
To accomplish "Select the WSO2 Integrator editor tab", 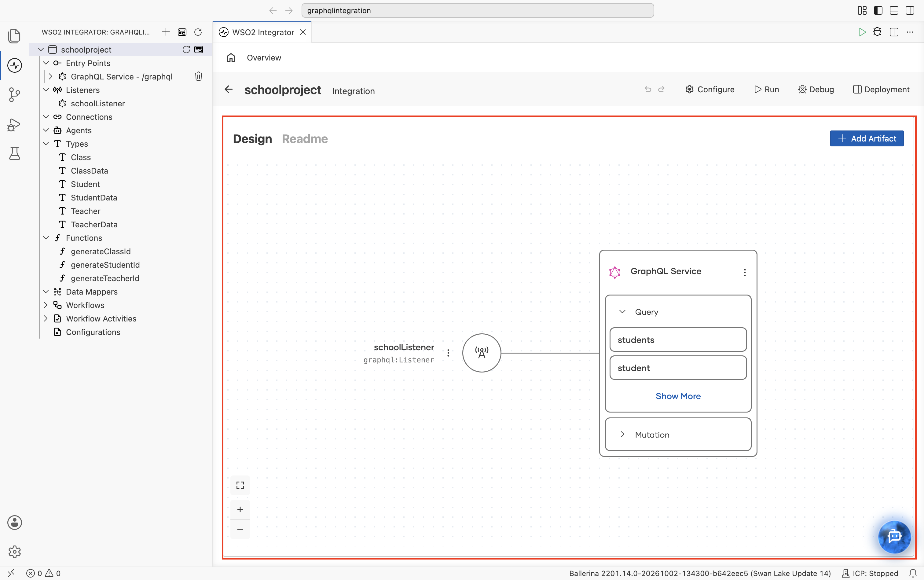I will coord(263,32).
